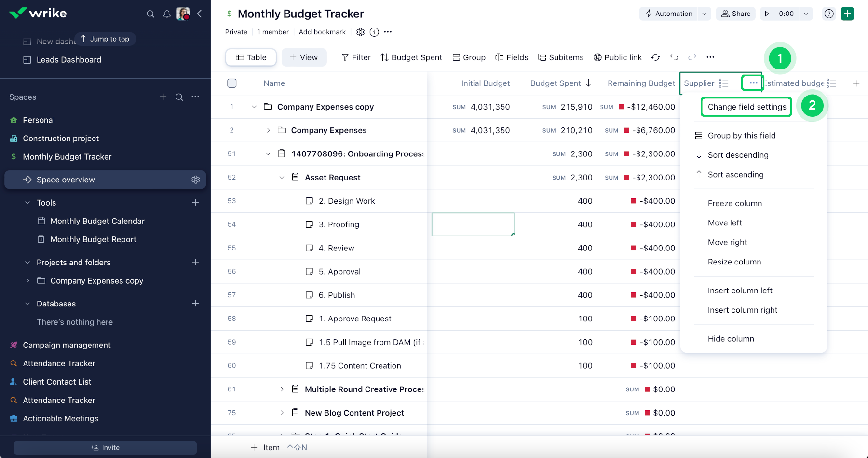Click the search magnifier in the sidebar header
This screenshot has height=458, width=868.
point(150,14)
